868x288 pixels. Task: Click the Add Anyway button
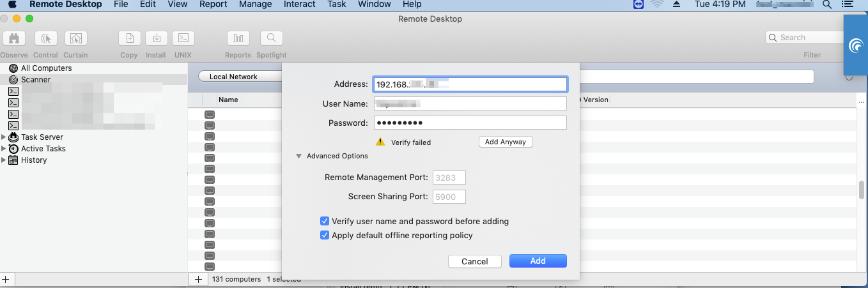coord(506,142)
